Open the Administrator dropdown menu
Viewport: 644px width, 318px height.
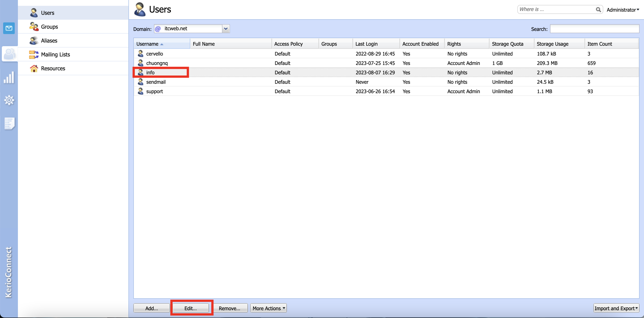point(623,10)
